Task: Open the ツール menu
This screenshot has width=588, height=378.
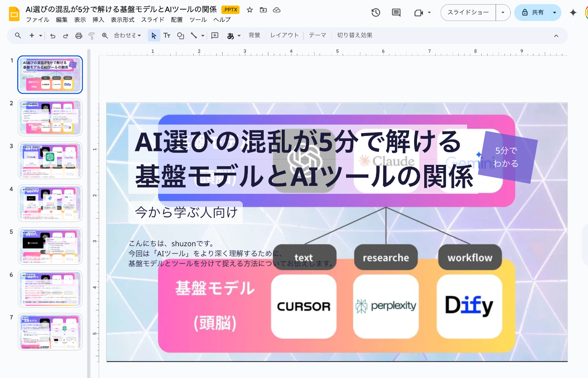Action: point(198,20)
